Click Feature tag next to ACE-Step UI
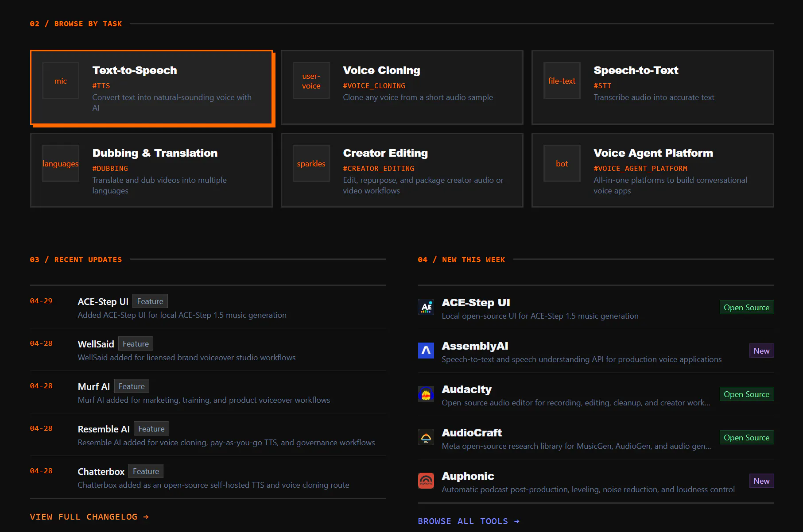This screenshot has width=803, height=532. click(x=150, y=301)
